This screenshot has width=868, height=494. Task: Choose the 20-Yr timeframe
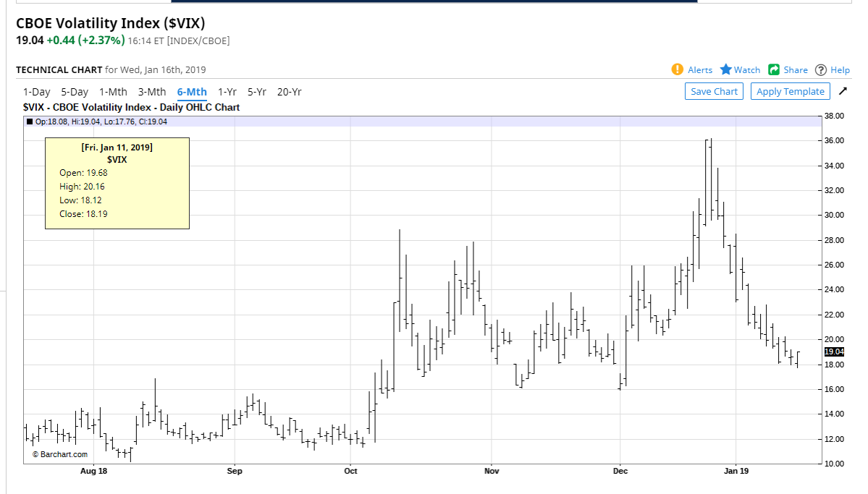(x=289, y=92)
